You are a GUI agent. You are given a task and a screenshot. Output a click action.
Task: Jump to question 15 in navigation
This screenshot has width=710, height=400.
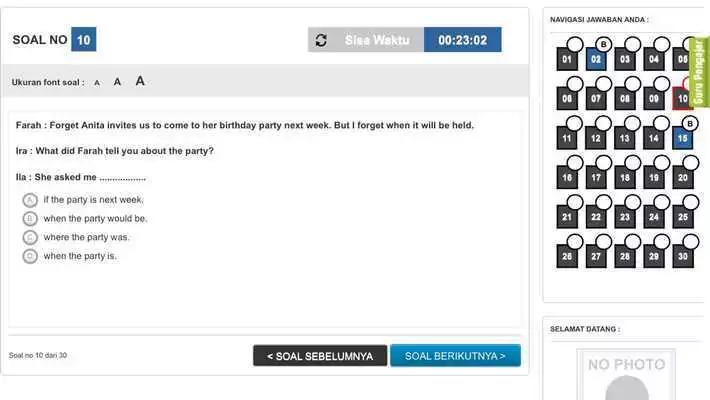[682, 139]
